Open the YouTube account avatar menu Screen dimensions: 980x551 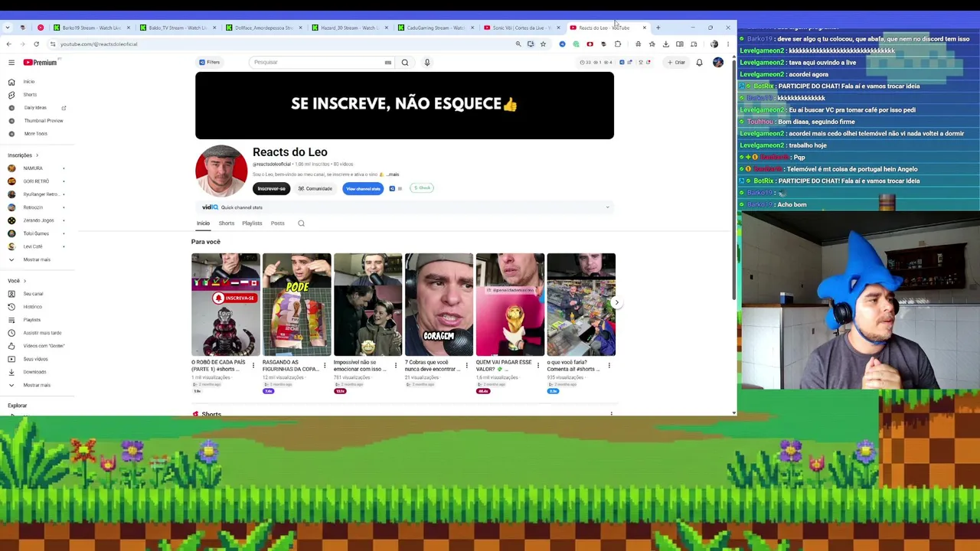[718, 62]
